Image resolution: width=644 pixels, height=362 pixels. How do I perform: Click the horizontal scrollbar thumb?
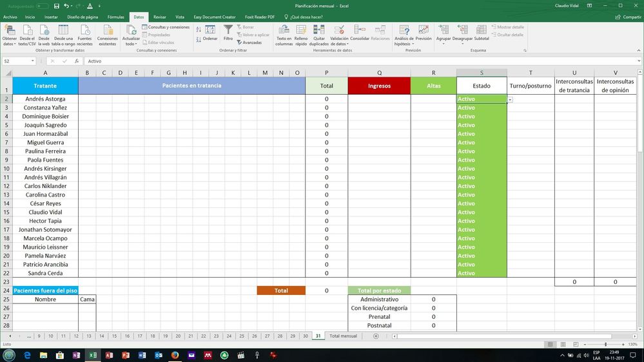(504, 336)
